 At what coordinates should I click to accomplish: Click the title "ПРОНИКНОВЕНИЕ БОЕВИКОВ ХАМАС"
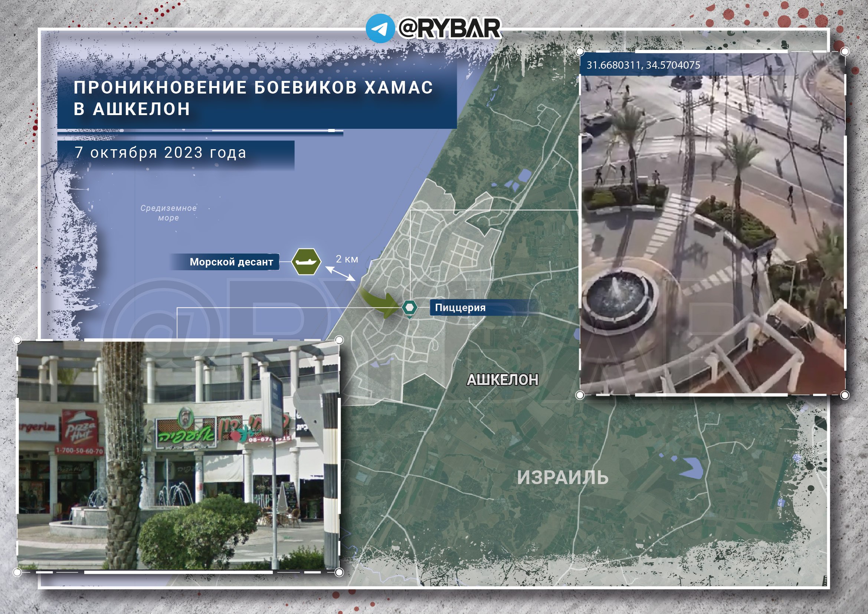point(253,87)
